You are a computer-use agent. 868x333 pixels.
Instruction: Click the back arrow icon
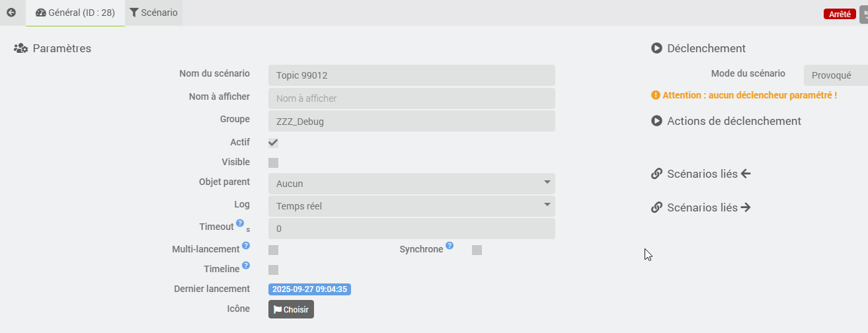11,13
